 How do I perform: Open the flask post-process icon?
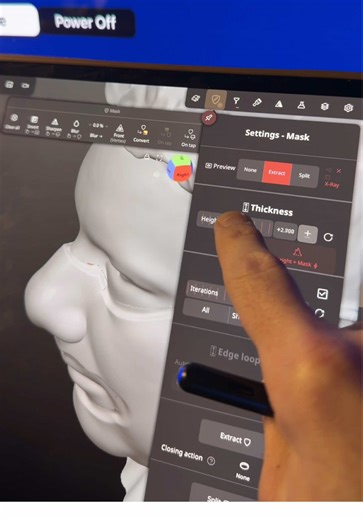click(301, 105)
